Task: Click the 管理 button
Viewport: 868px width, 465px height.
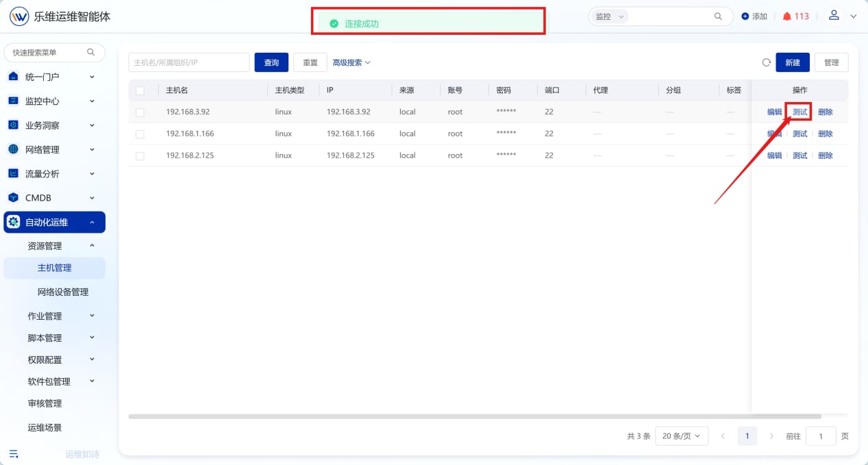Action: pyautogui.click(x=832, y=62)
